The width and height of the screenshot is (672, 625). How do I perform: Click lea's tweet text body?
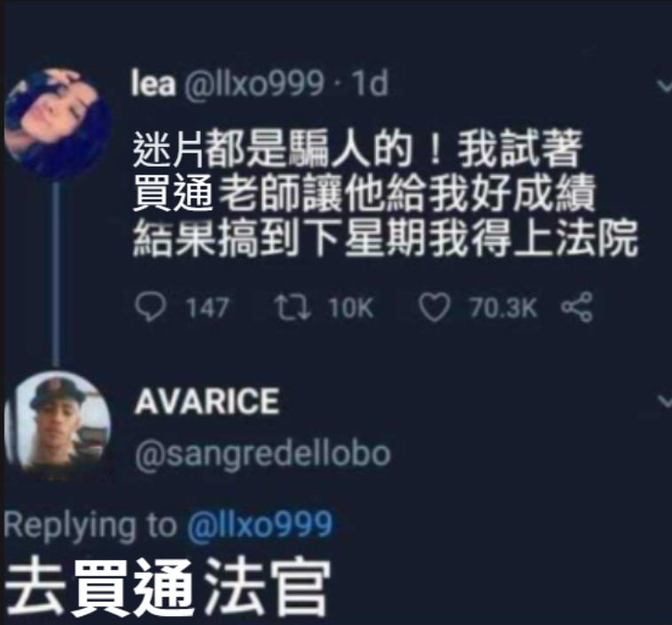pos(385,193)
